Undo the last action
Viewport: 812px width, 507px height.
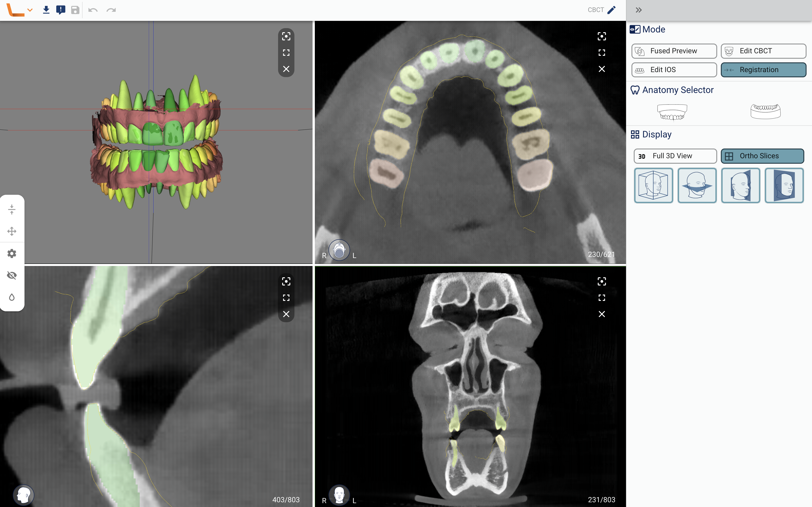tap(93, 10)
